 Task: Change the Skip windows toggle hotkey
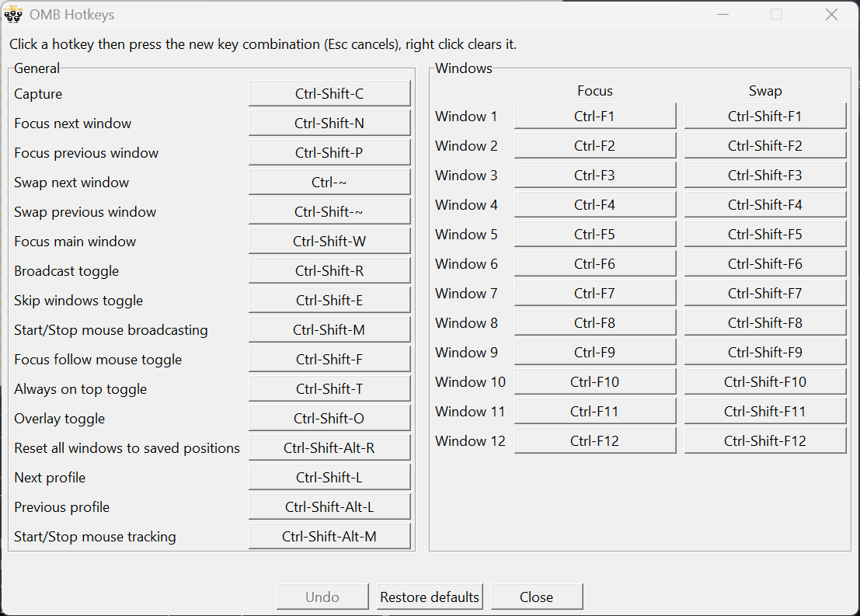(329, 301)
